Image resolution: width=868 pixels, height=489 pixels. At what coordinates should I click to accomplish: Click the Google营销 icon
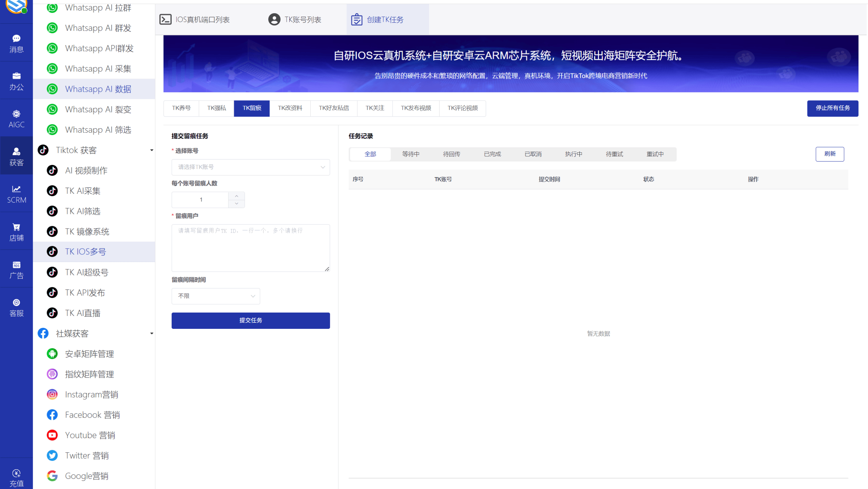point(52,476)
